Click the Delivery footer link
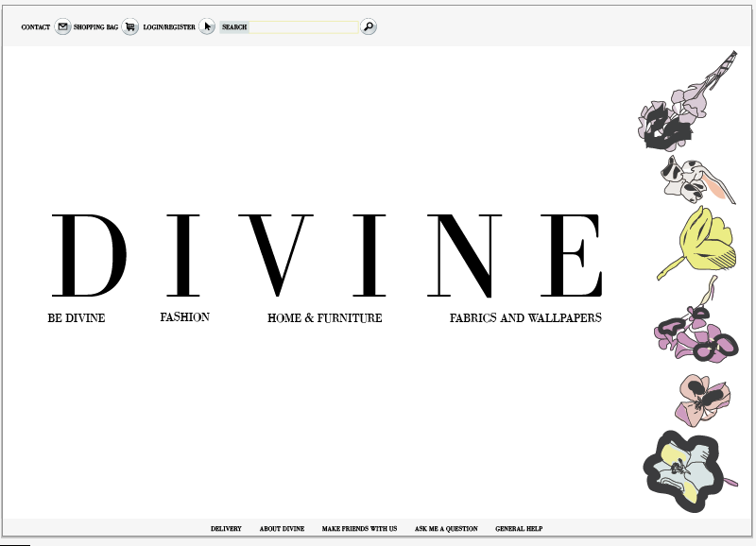The height and width of the screenshot is (546, 756). 226,529
